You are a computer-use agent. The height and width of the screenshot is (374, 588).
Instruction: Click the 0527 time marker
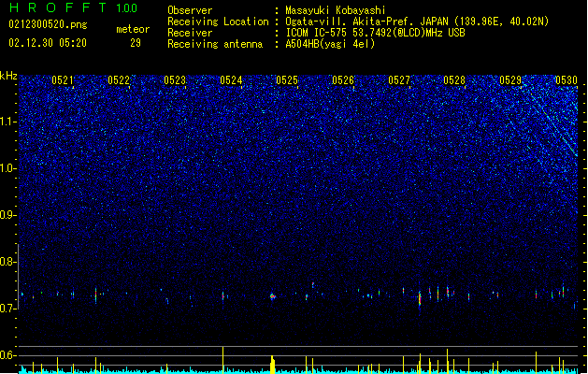(399, 80)
